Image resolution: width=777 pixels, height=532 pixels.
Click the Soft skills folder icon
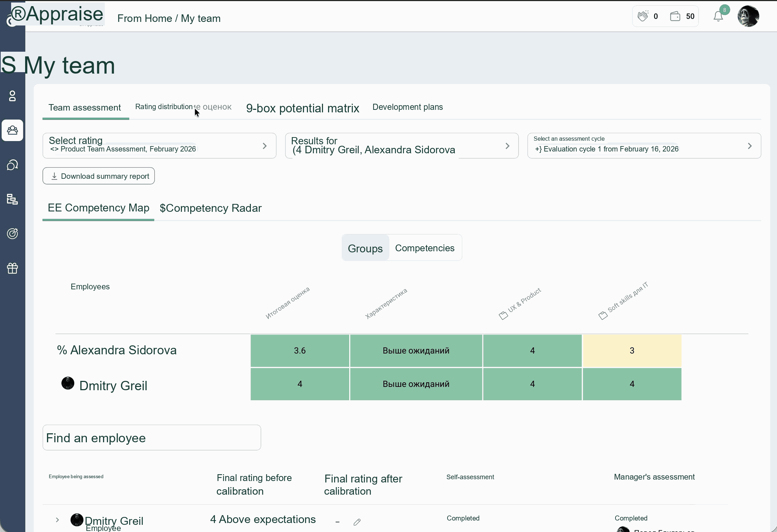pyautogui.click(x=603, y=316)
